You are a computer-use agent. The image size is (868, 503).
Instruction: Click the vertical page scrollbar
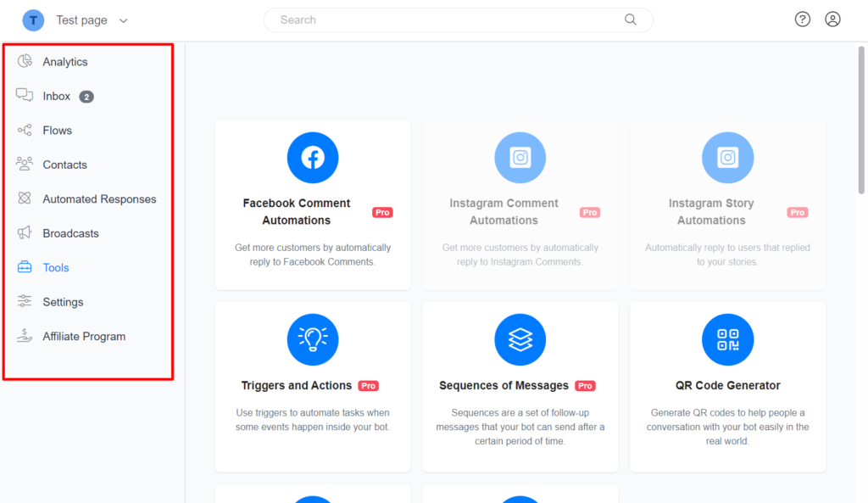pyautogui.click(x=861, y=120)
